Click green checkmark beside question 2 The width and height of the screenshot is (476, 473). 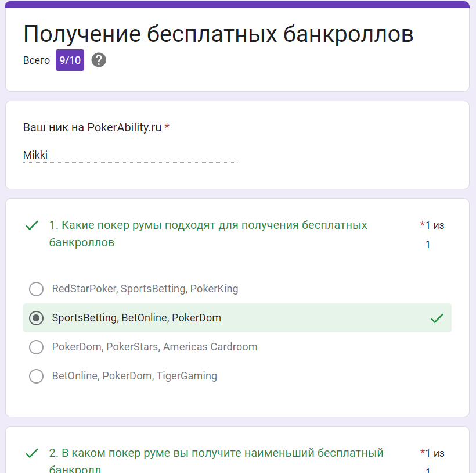32,453
